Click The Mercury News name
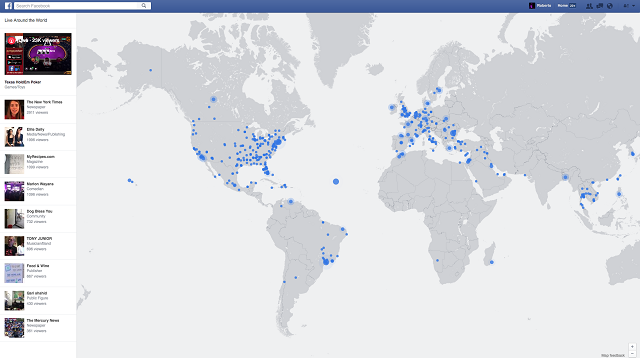Image resolution: width=640 pixels, height=360 pixels. click(43, 321)
